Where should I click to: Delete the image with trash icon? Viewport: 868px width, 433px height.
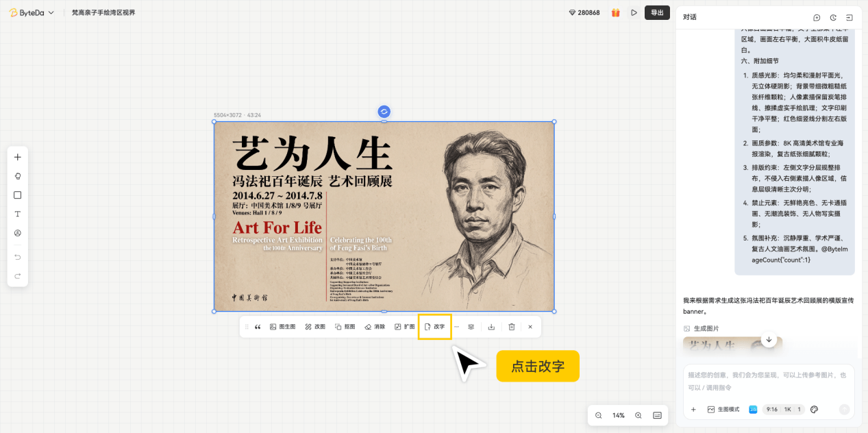(x=512, y=327)
